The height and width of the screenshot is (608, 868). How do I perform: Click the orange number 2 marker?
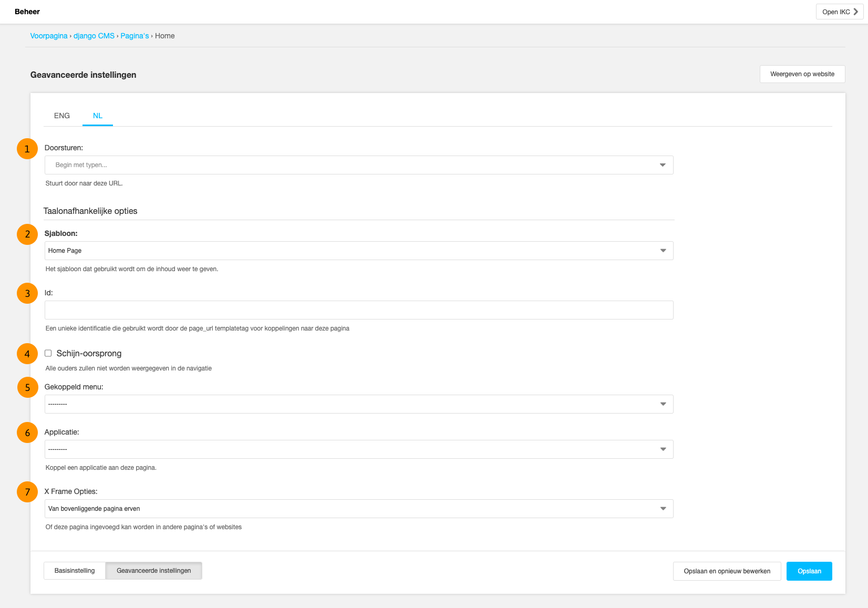pyautogui.click(x=27, y=234)
